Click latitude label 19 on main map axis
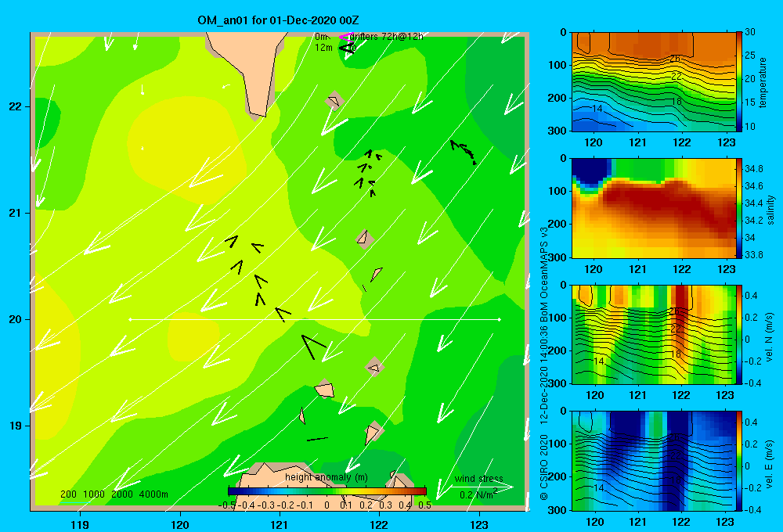783x532 pixels. tap(15, 426)
